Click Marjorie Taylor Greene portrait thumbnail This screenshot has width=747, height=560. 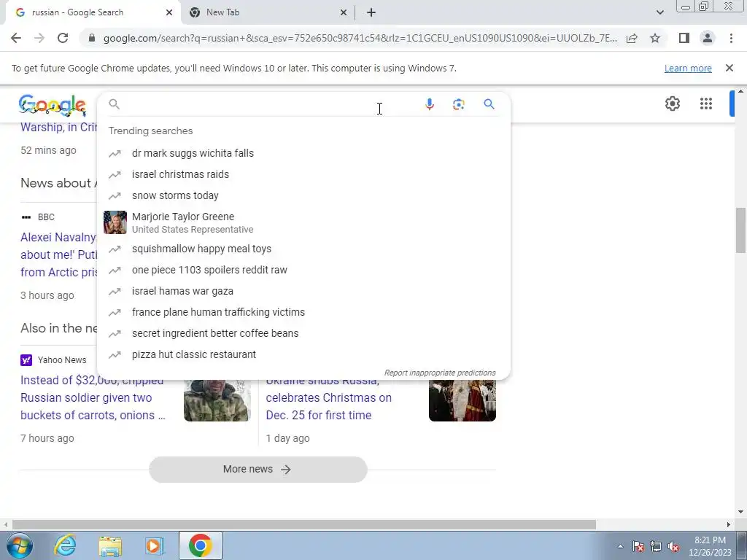(115, 222)
